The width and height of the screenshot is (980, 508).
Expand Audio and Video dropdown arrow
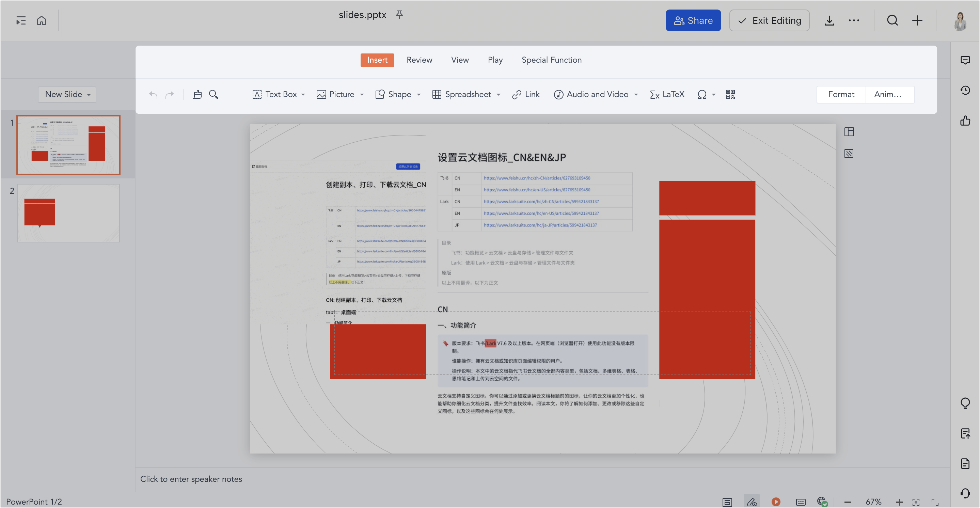click(x=636, y=95)
